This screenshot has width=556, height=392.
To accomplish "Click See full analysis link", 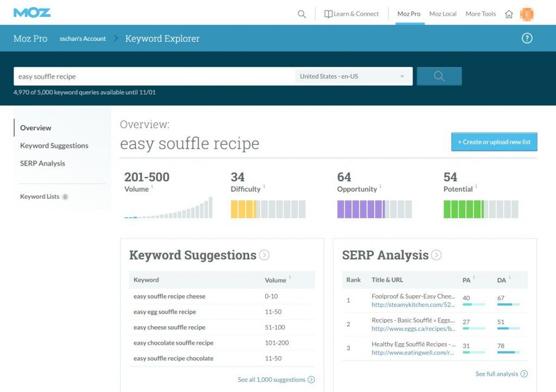I will (497, 374).
